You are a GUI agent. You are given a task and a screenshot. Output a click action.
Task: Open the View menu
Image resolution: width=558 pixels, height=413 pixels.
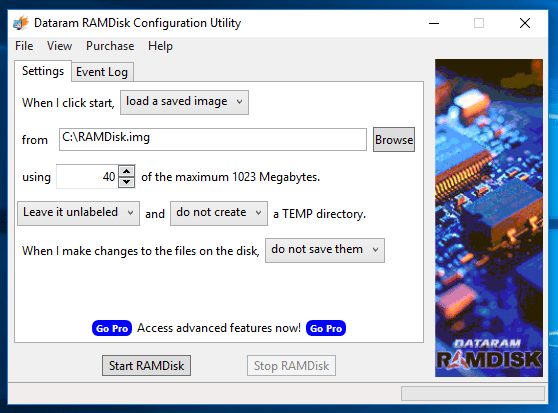coord(59,46)
